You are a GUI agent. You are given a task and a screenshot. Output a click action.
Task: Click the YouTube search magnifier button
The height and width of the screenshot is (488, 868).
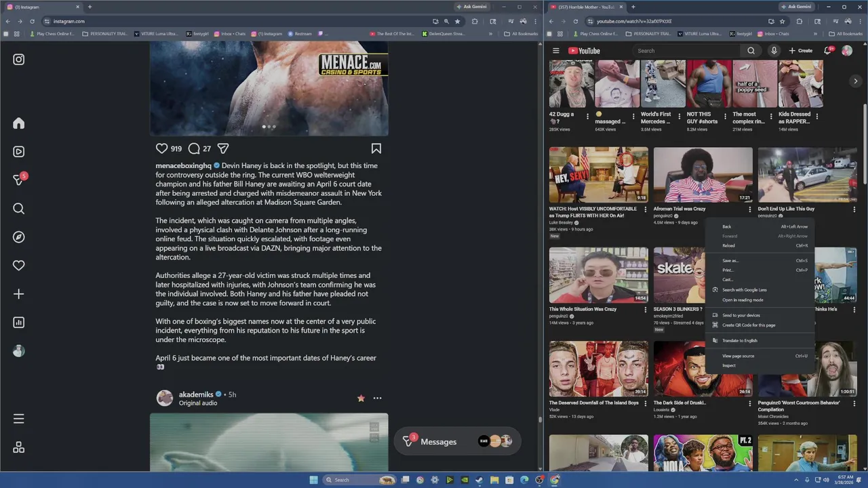751,51
